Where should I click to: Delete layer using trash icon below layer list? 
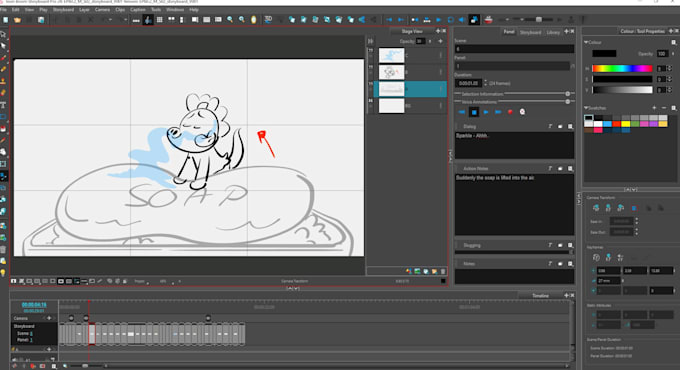[x=443, y=271]
